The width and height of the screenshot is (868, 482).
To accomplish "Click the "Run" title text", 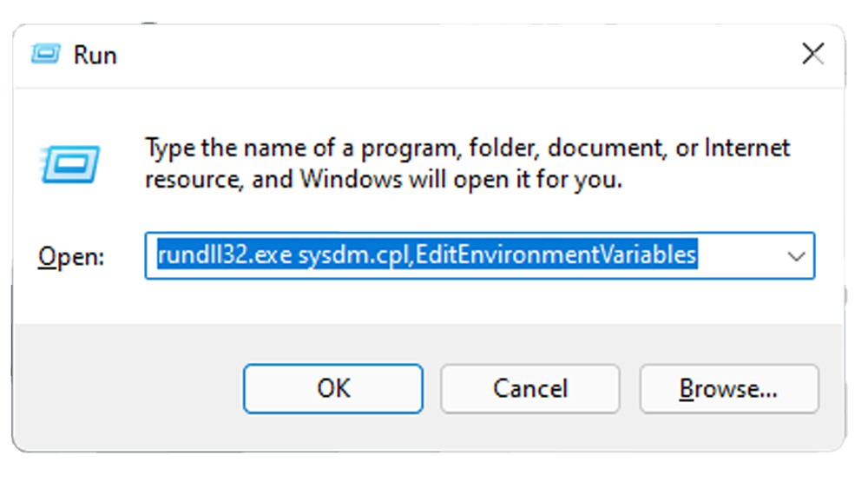I will click(x=95, y=56).
